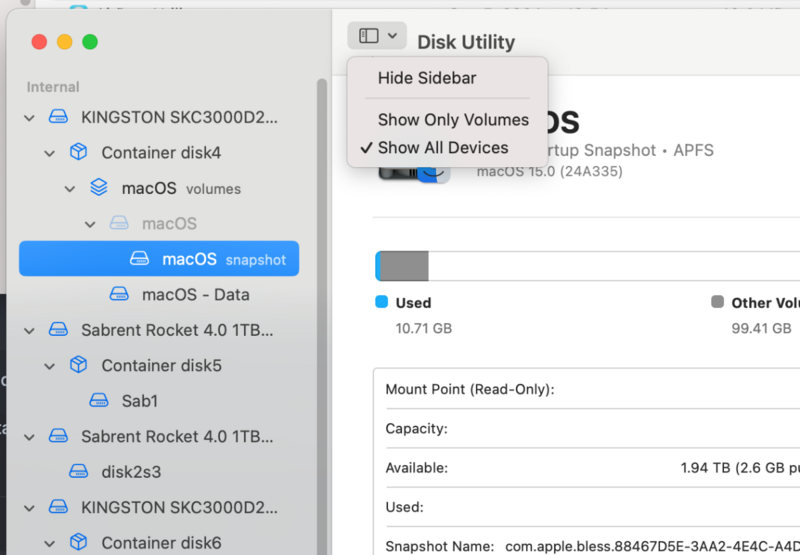Click the sidebar vertical scrollbar

click(321, 316)
